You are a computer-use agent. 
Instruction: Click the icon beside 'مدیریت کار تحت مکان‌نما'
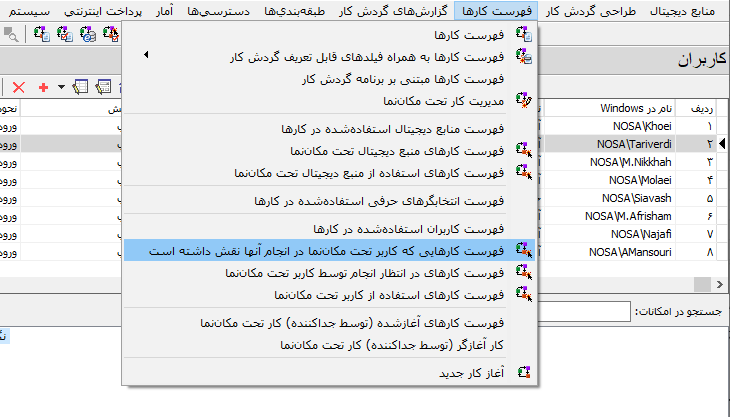pos(522,99)
